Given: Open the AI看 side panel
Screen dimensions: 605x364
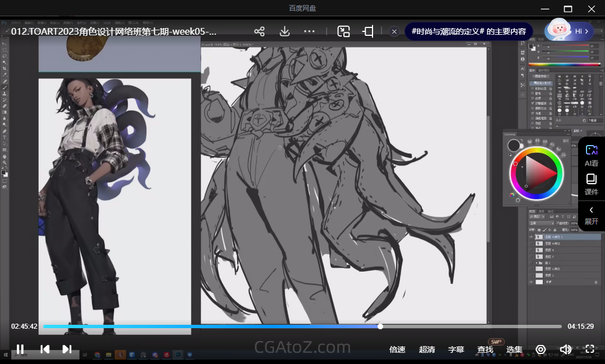Looking at the screenshot, I should 591,155.
